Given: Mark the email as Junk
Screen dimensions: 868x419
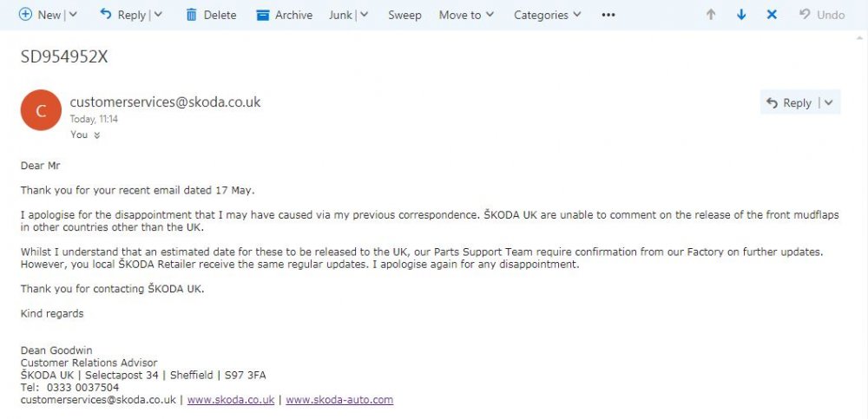Looking at the screenshot, I should click(x=340, y=15).
